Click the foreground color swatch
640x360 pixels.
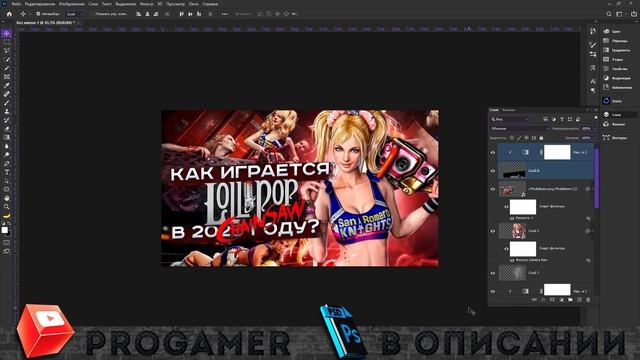[4, 230]
